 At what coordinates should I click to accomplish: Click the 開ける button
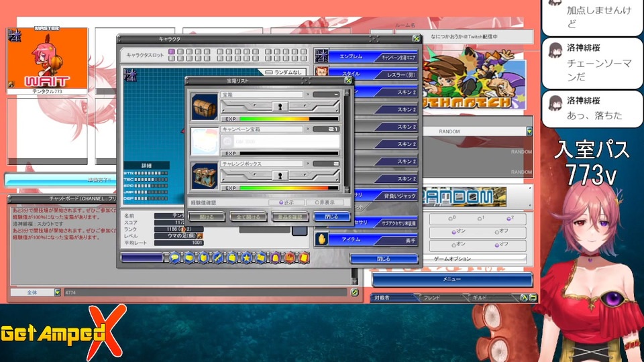pyautogui.click(x=207, y=217)
